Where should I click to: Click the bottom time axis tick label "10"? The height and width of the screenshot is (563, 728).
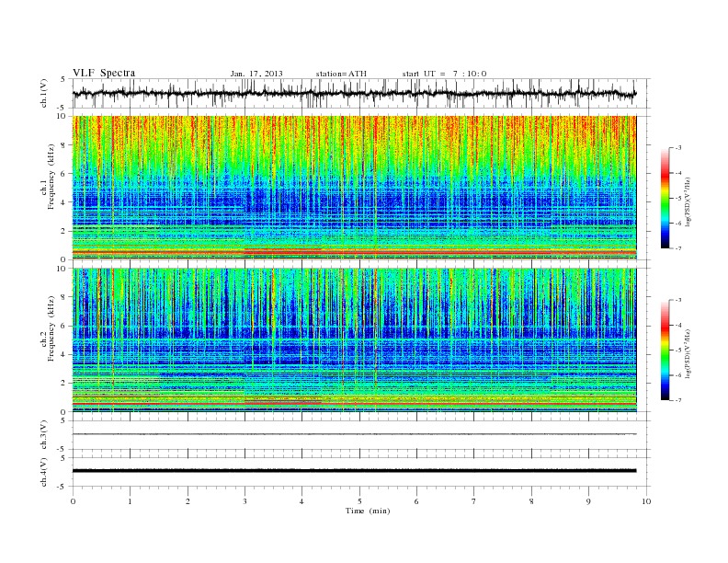point(646,501)
